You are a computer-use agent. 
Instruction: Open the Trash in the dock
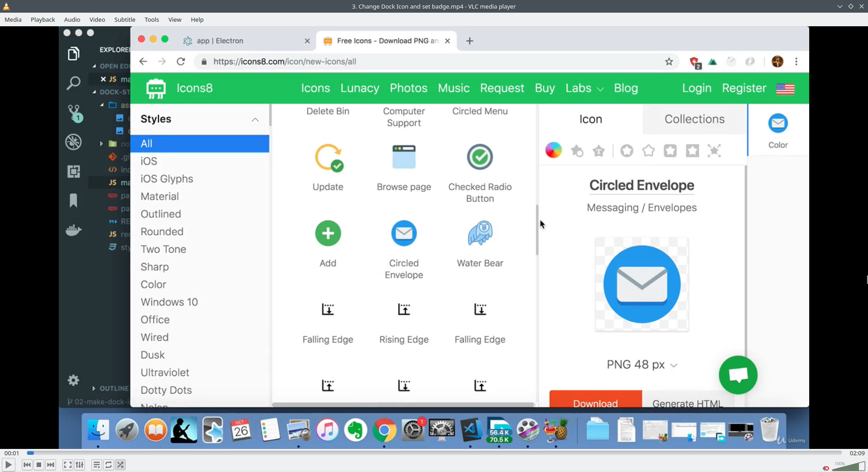769,429
